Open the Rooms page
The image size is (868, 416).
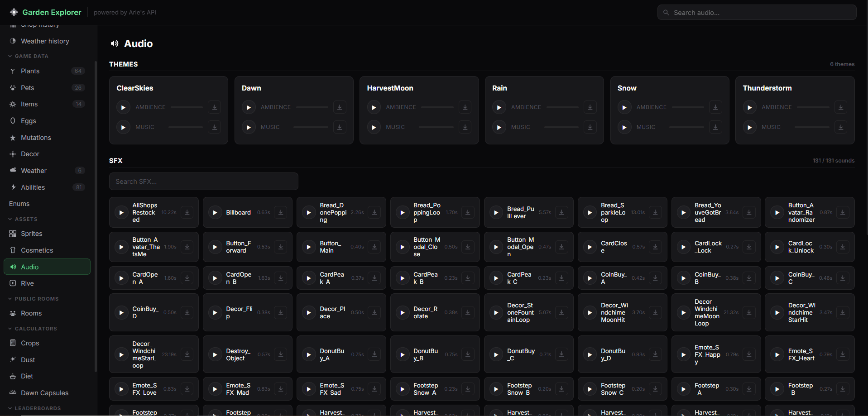(47, 313)
